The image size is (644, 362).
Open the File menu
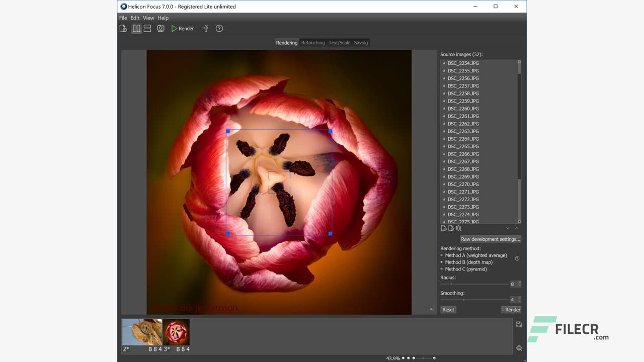point(123,18)
